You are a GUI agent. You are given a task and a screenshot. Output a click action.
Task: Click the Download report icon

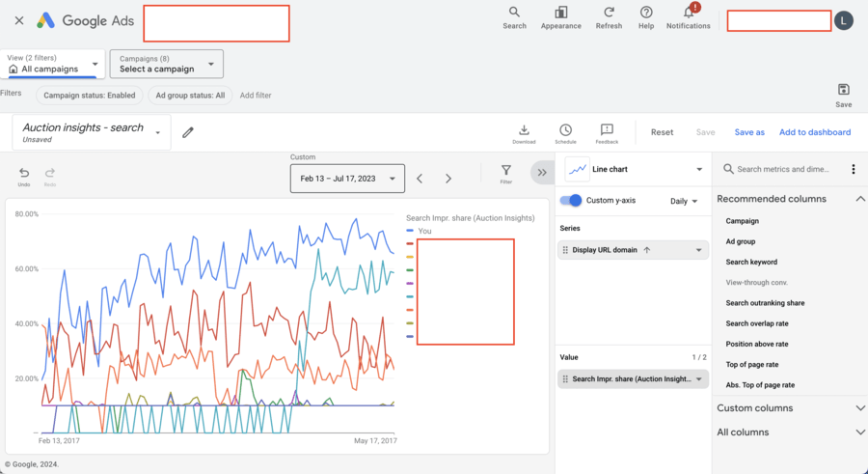coord(524,129)
